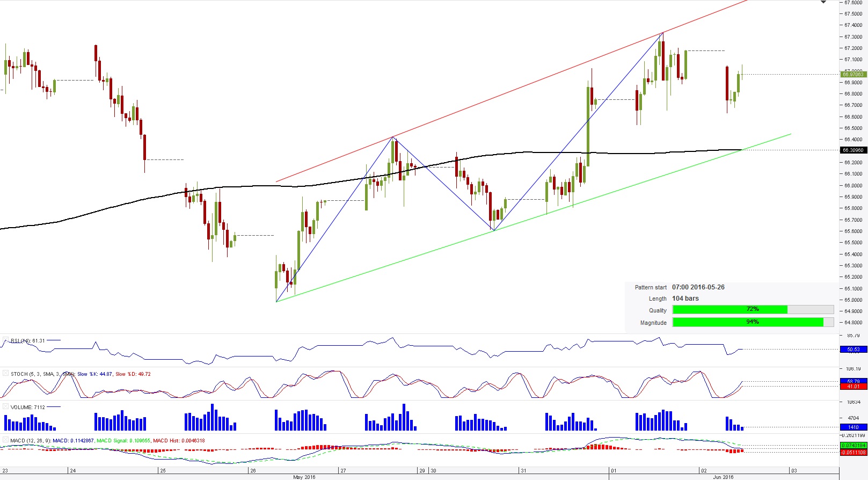
Task: Click the Pattern start label
Action: click(x=651, y=288)
